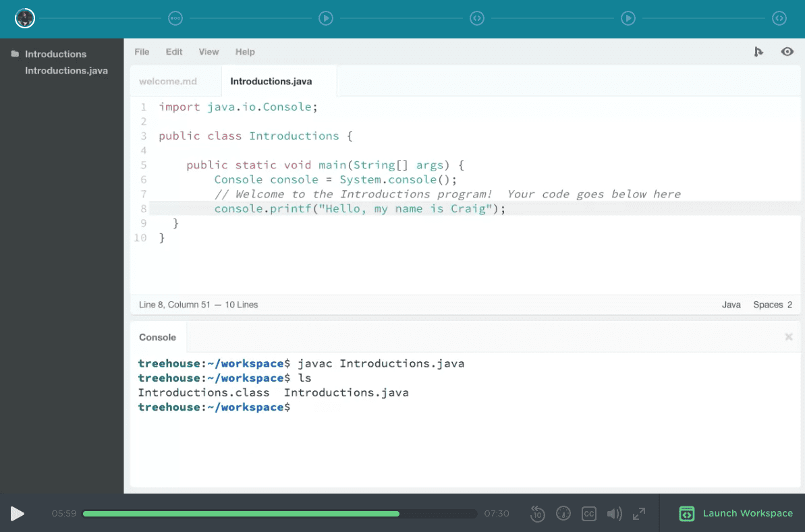
Task: Click the instructor avatar in the top bar
Action: (x=24, y=18)
